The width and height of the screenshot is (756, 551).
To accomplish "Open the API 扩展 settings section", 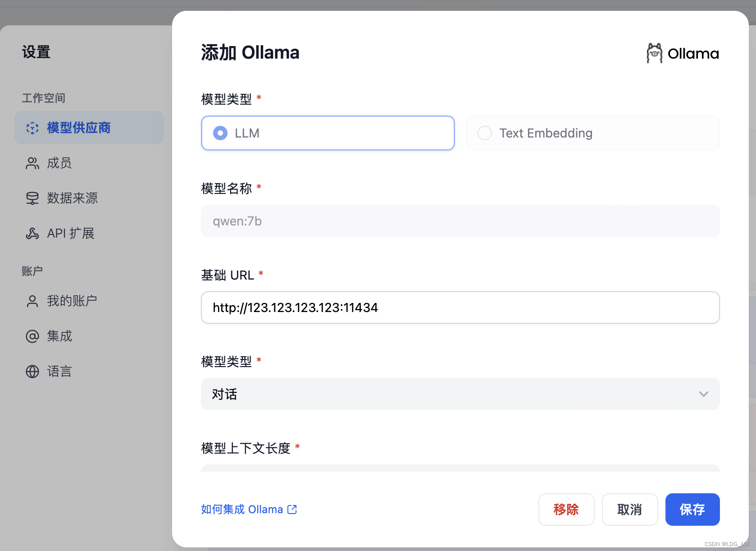I will coord(89,233).
